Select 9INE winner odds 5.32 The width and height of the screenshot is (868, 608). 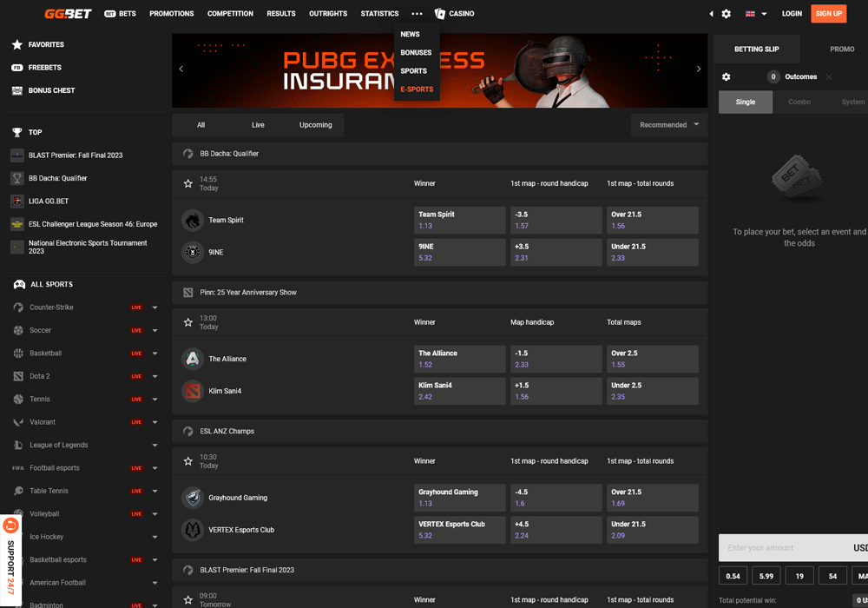(459, 253)
